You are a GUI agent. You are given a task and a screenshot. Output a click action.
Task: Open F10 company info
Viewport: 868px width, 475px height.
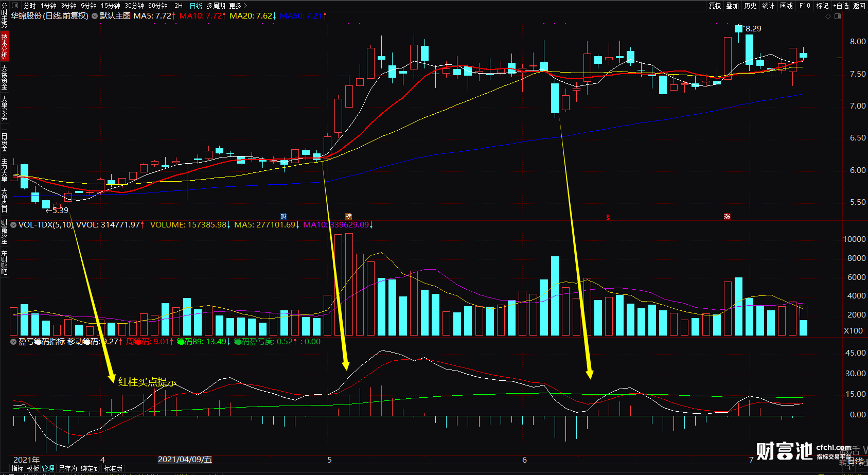805,6
